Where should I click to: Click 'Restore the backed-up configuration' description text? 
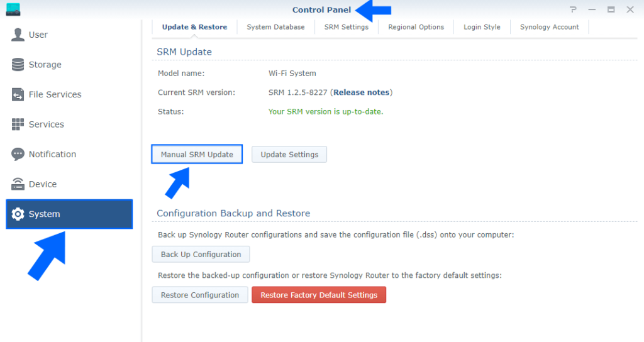point(330,275)
